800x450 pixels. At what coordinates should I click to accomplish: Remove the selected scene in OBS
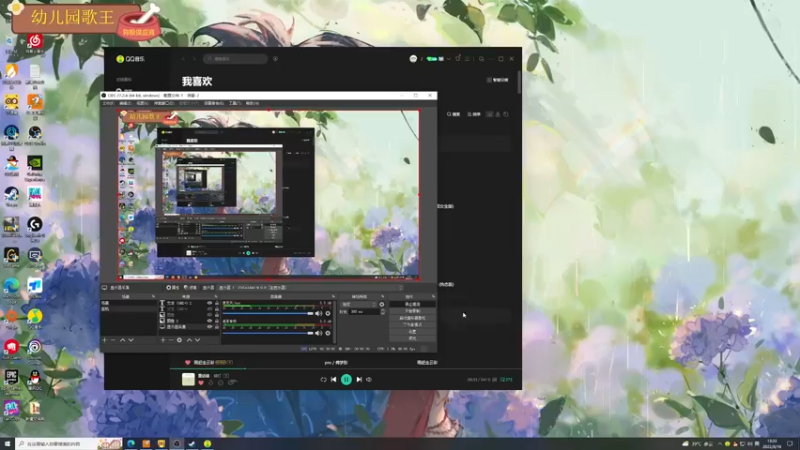[x=113, y=340]
